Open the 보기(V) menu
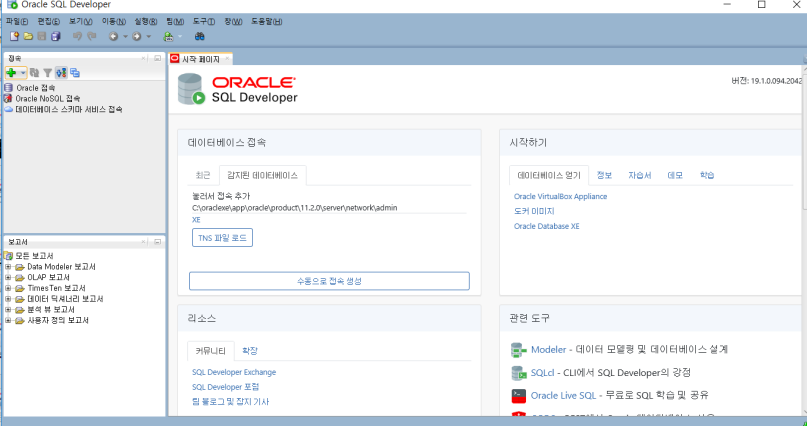Image resolution: width=807 pixels, height=426 pixels. point(81,22)
